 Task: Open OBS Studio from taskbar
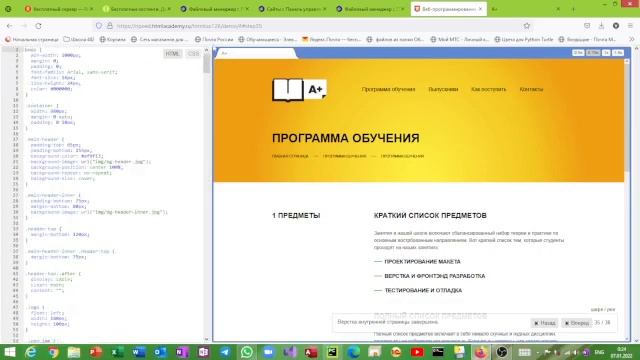[502, 352]
